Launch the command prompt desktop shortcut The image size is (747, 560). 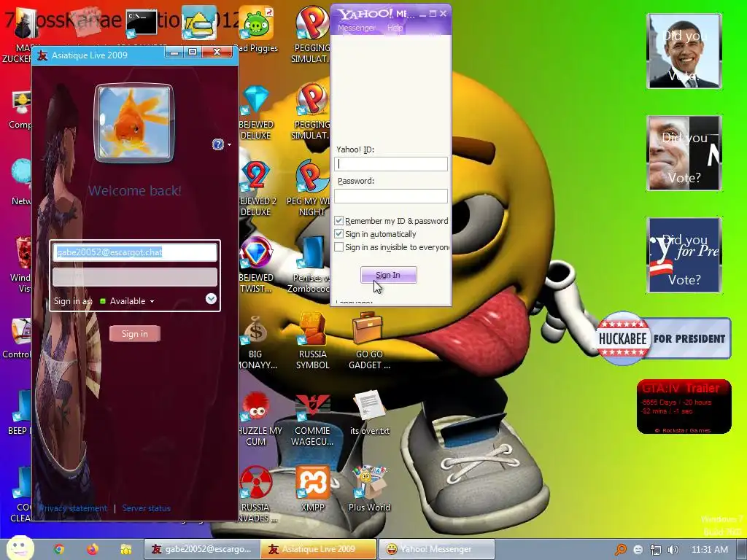[x=142, y=23]
